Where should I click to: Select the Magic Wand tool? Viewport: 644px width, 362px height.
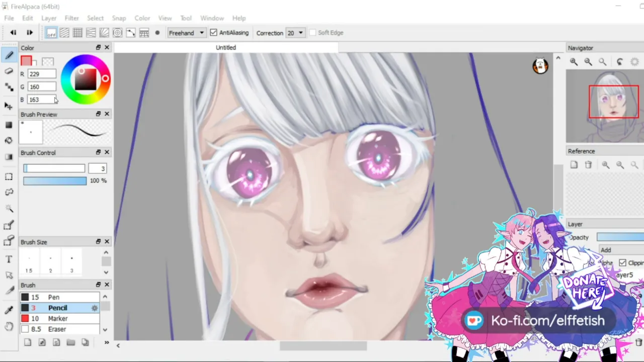point(9,208)
